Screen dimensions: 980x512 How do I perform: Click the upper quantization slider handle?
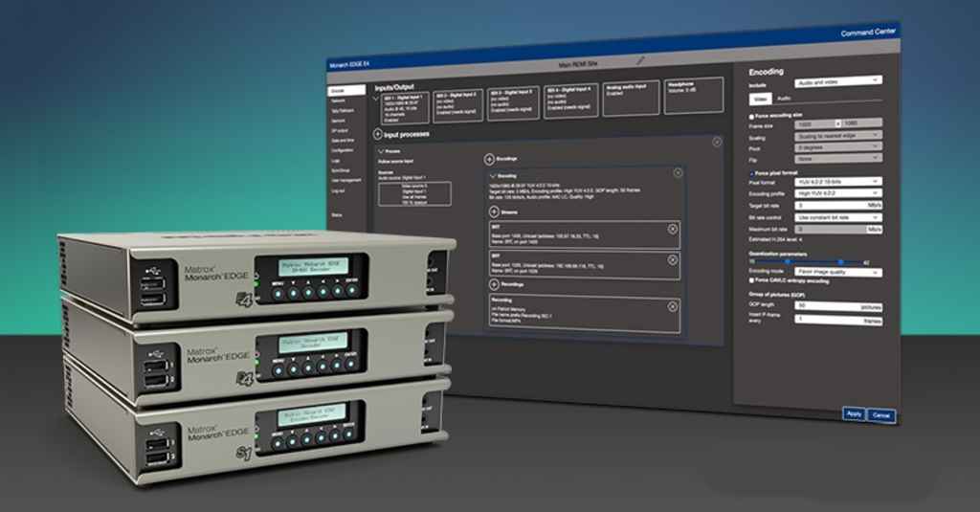[x=841, y=262]
